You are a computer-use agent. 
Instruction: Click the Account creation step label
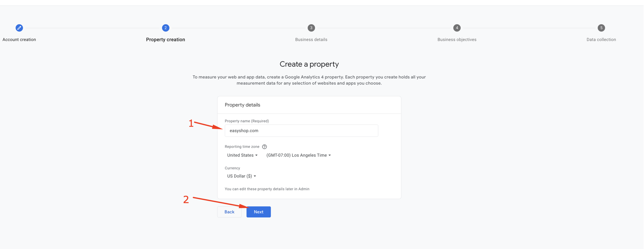point(19,40)
